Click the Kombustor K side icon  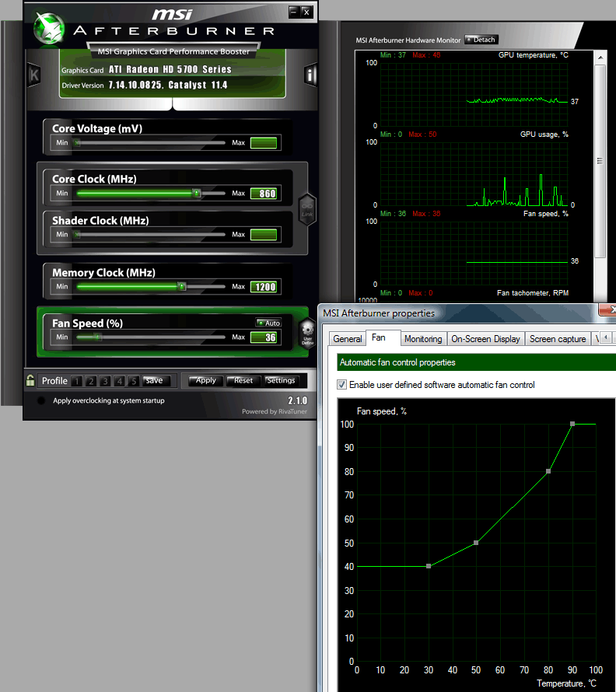(34, 75)
